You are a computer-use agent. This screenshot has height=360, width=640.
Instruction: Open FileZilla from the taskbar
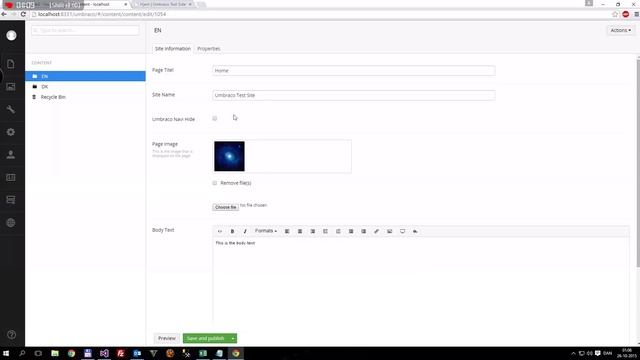click(120, 353)
